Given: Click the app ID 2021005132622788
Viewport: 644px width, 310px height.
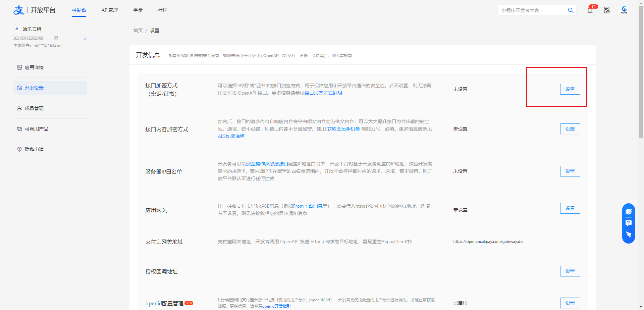Looking at the screenshot, I should coord(28,38).
